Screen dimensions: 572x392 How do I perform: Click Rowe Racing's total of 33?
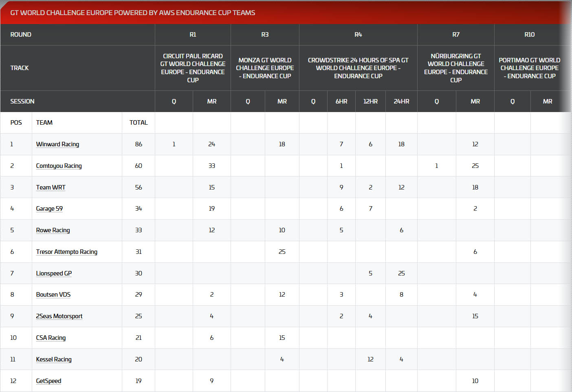(139, 230)
